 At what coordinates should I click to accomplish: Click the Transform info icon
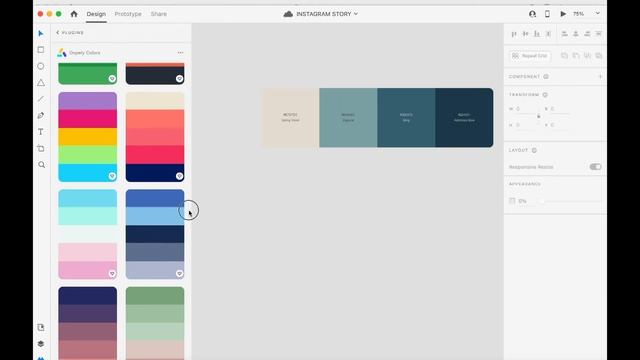point(545,95)
